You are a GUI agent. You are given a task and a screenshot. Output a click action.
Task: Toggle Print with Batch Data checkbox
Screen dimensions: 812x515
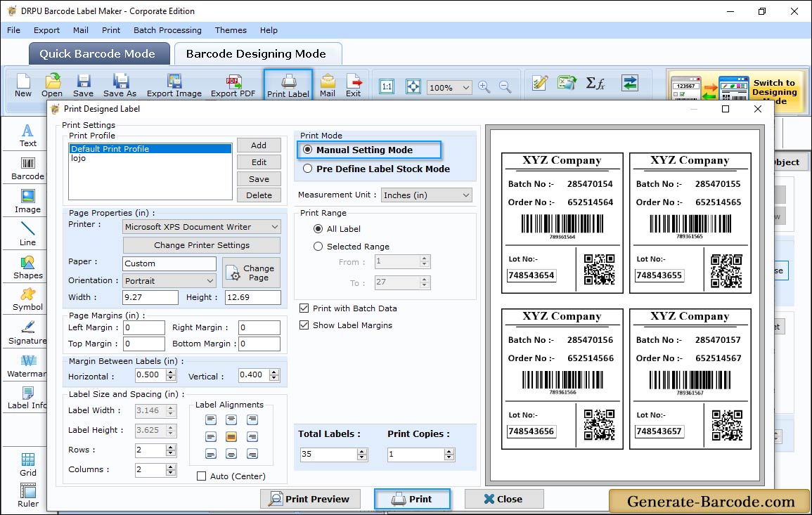pyautogui.click(x=304, y=308)
